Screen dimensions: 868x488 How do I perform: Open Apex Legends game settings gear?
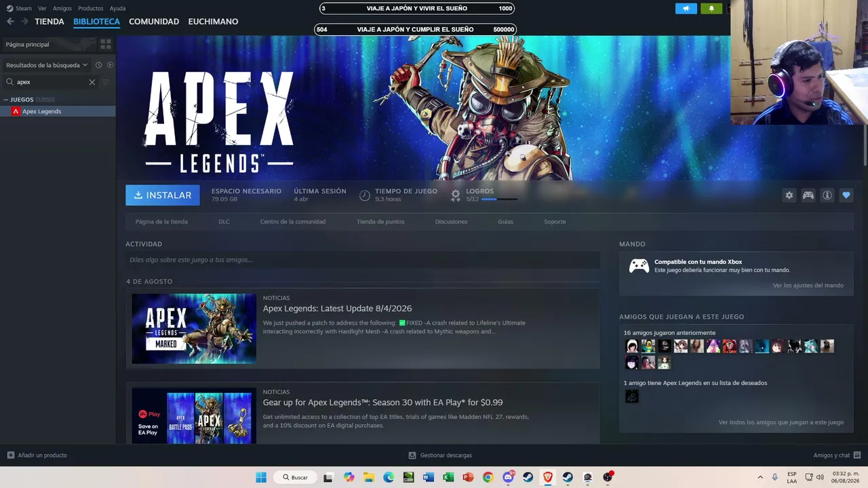pos(789,195)
